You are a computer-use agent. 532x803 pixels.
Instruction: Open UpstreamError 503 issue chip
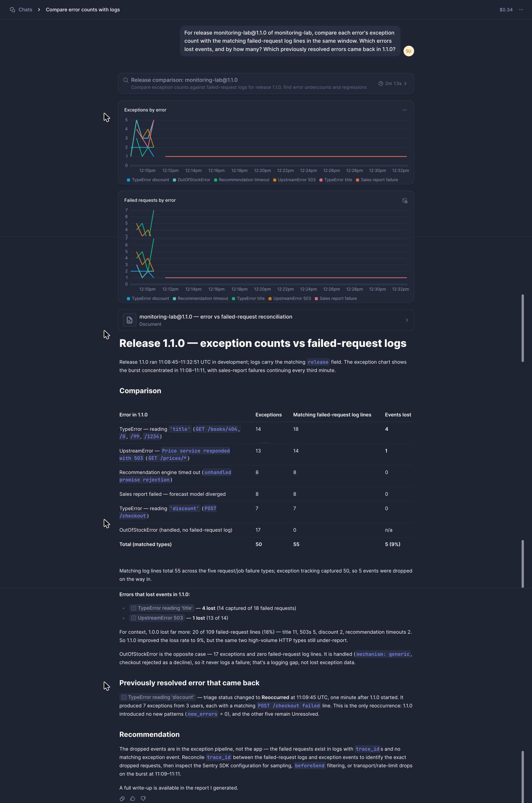click(x=157, y=618)
